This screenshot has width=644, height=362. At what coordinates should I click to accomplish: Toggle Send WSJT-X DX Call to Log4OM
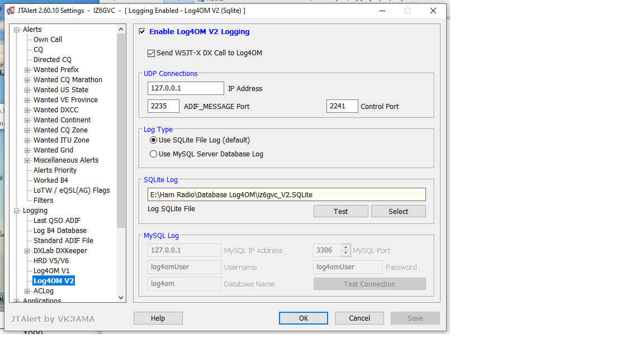pos(151,54)
